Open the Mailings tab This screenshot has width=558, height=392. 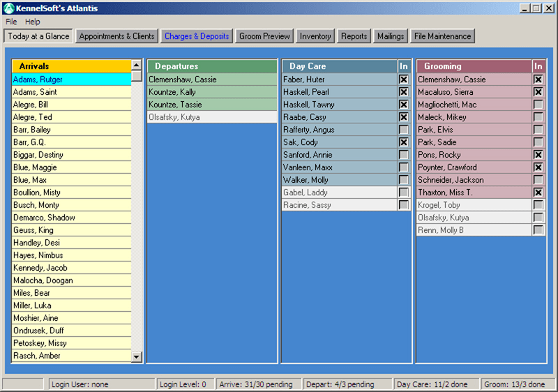[391, 36]
